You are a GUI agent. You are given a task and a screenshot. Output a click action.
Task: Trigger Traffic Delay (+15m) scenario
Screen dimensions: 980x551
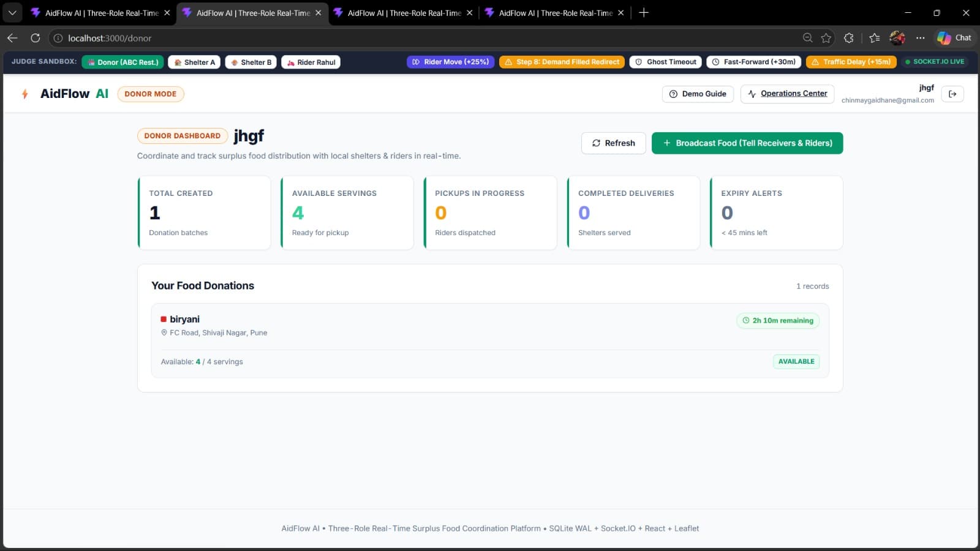pyautogui.click(x=851, y=62)
